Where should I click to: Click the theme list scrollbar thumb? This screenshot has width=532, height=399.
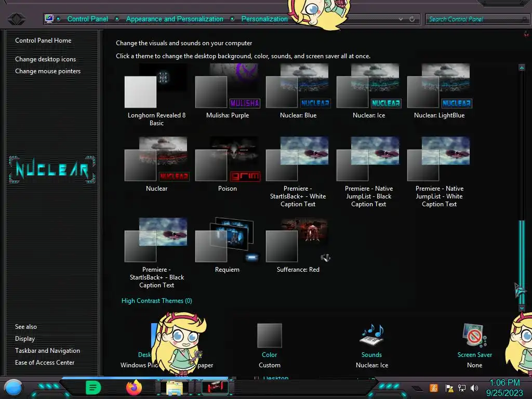522,262
